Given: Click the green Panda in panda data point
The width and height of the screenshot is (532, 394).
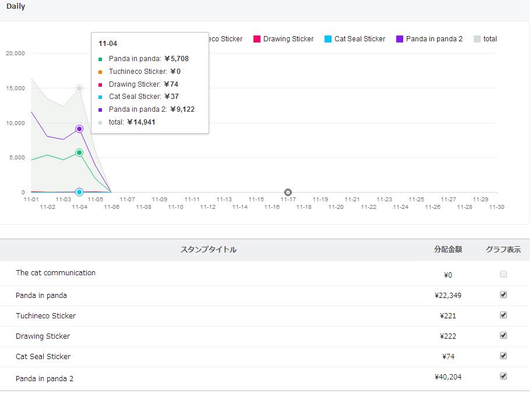Looking at the screenshot, I should pyautogui.click(x=79, y=152).
